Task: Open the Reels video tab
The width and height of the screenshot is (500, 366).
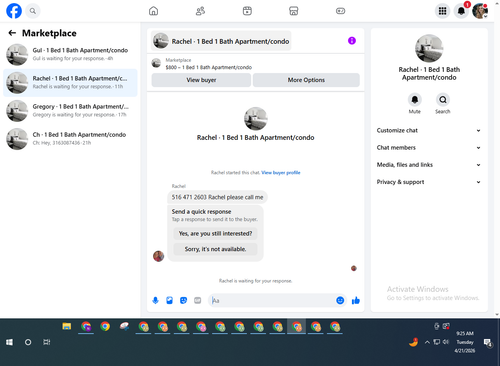Action: pos(247,11)
